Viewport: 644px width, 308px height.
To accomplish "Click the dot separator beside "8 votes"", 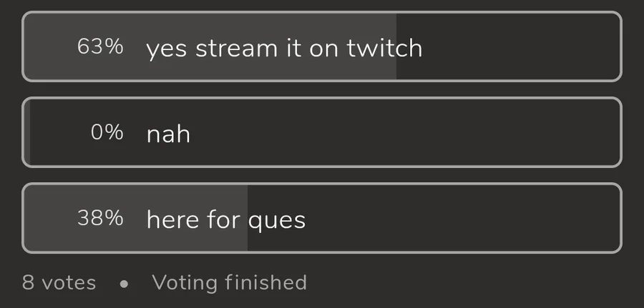I will point(124,284).
